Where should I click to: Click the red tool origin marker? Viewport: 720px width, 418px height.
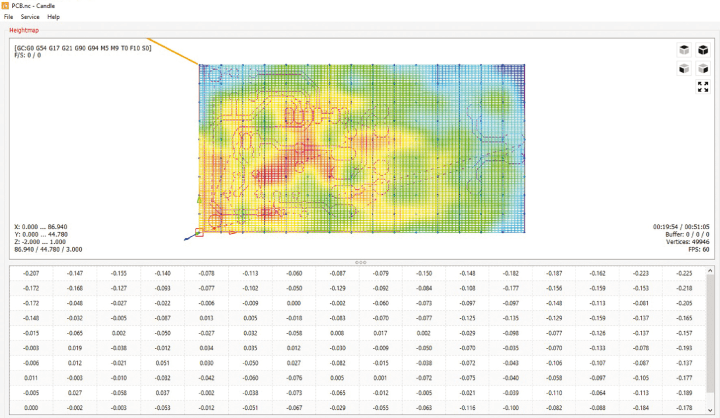pyautogui.click(x=199, y=234)
